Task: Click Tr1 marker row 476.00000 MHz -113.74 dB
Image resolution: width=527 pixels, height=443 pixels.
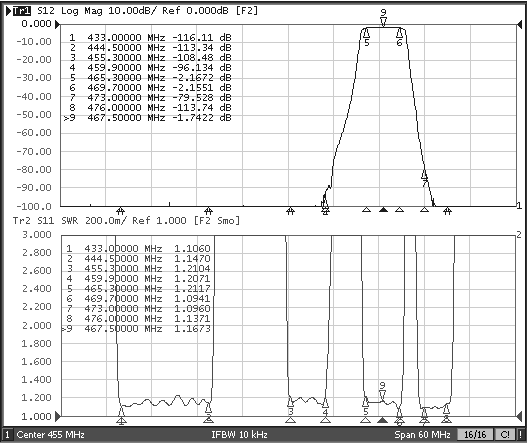Action: click(150, 108)
